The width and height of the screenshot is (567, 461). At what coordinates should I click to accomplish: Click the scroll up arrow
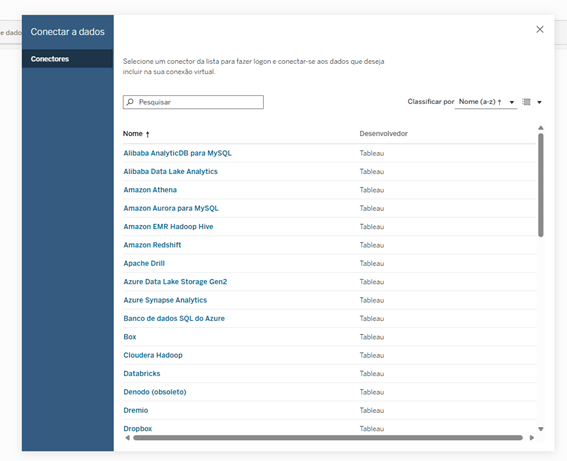click(x=541, y=128)
